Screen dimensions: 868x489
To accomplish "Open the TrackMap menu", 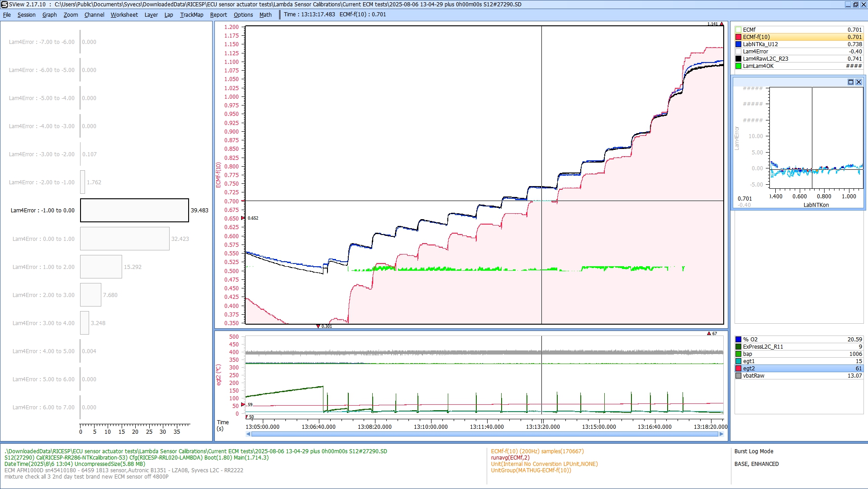I will coord(191,14).
